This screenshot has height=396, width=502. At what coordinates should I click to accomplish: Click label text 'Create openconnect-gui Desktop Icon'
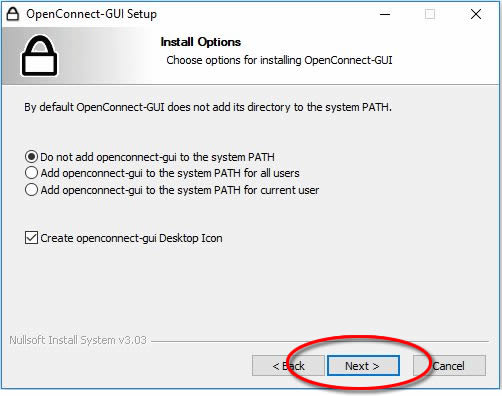tap(131, 238)
